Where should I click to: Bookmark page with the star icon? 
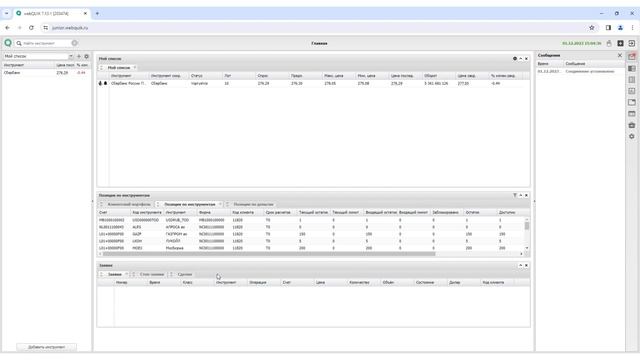pyautogui.click(x=591, y=28)
